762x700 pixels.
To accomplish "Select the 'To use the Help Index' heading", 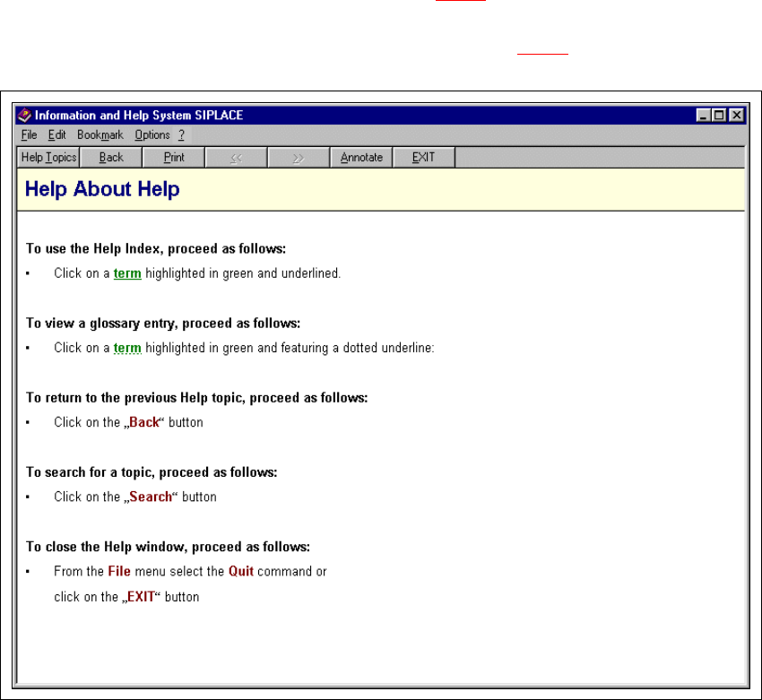I will click(156, 248).
